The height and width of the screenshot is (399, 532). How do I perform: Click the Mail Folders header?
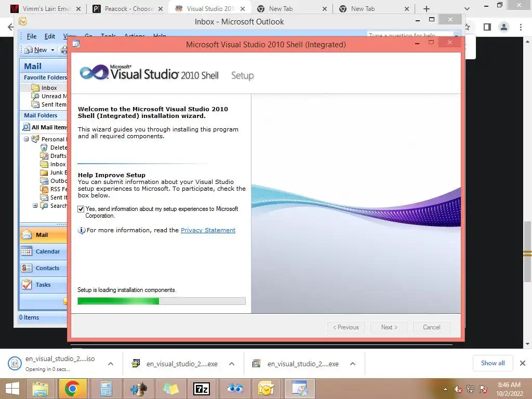point(44,115)
